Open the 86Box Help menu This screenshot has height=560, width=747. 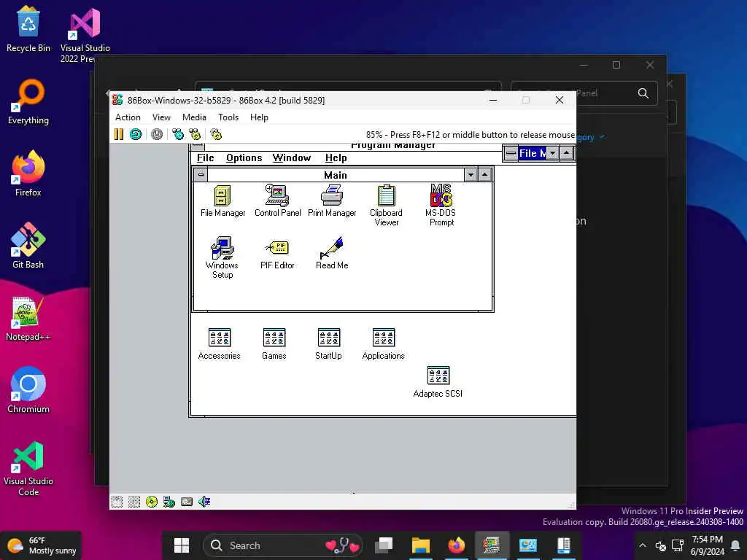(259, 117)
